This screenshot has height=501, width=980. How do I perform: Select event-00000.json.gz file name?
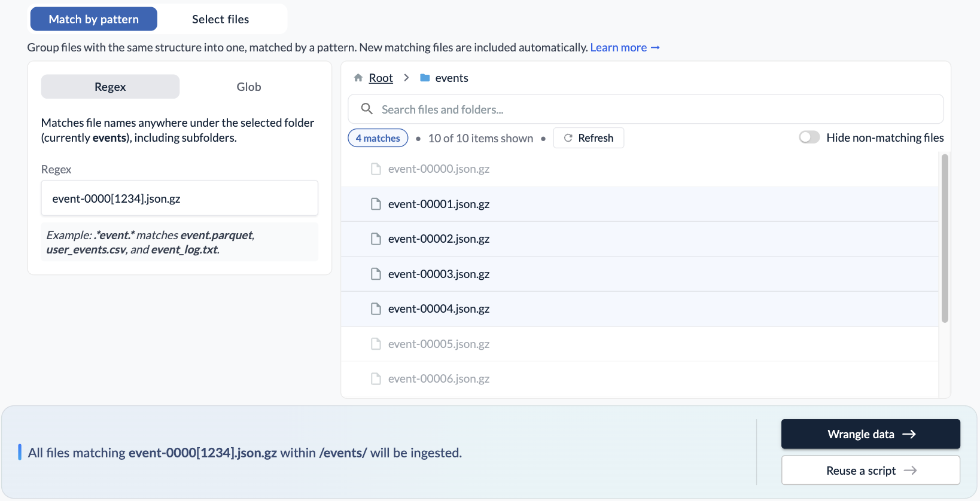click(x=439, y=169)
